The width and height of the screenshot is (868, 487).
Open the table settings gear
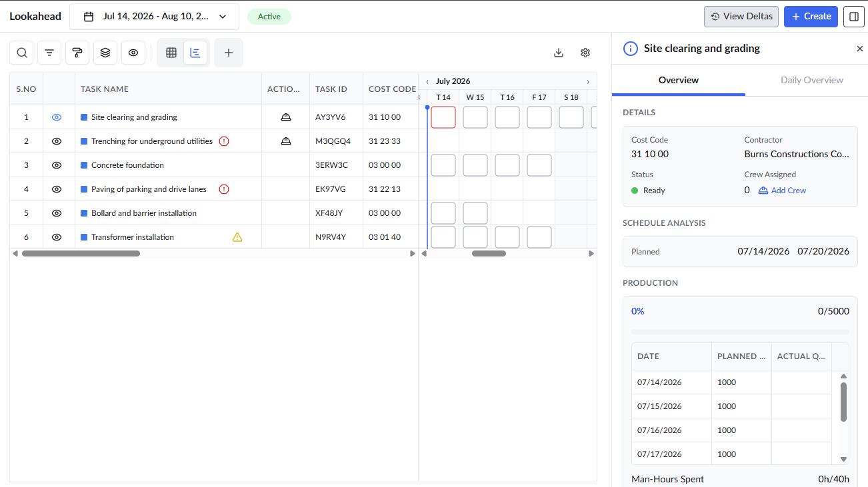point(585,53)
